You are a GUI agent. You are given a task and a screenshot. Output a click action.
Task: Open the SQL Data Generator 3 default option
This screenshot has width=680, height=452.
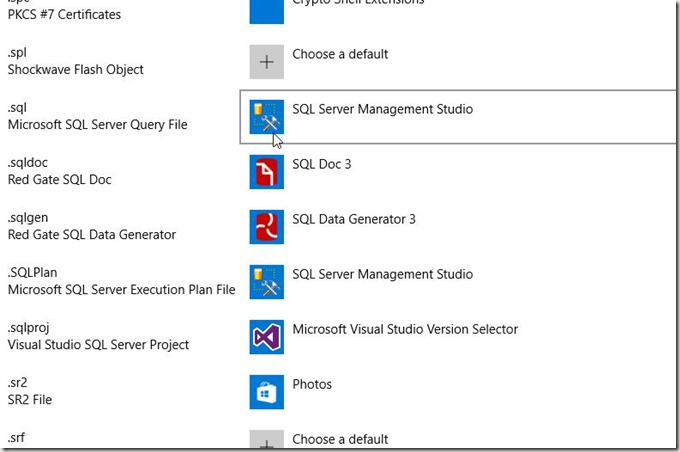[x=354, y=219]
